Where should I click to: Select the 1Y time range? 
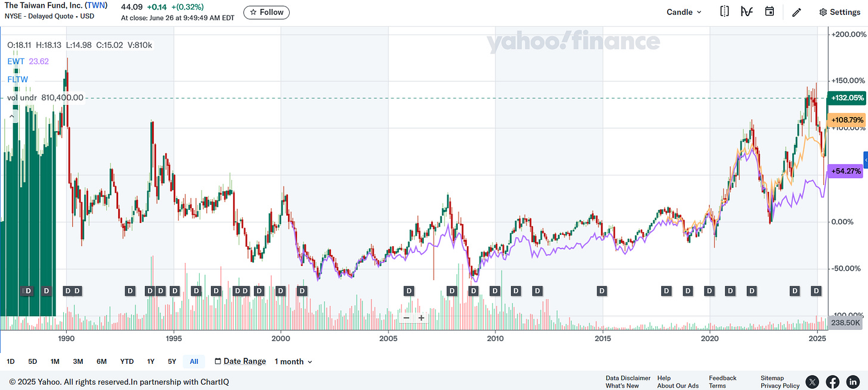point(151,361)
